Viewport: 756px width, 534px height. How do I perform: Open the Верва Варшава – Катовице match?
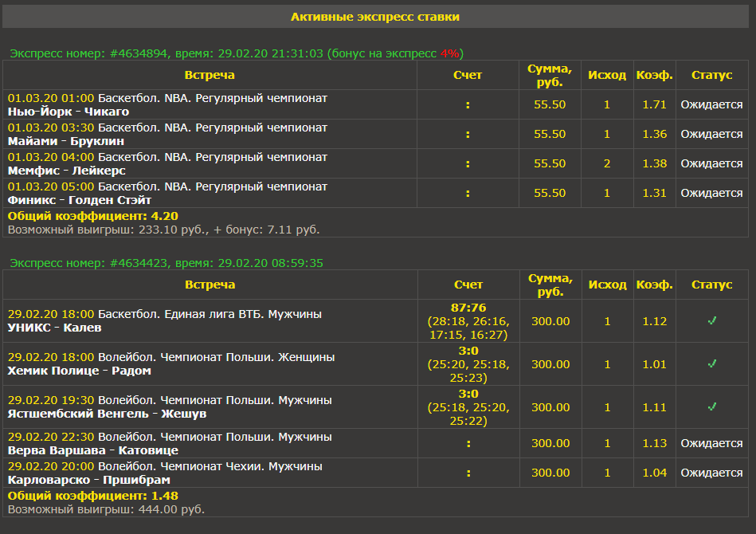[x=93, y=450]
